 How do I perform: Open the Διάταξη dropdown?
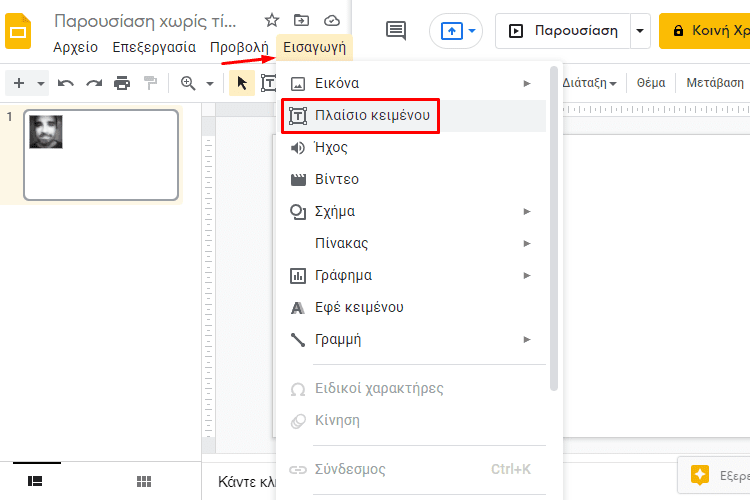click(589, 83)
